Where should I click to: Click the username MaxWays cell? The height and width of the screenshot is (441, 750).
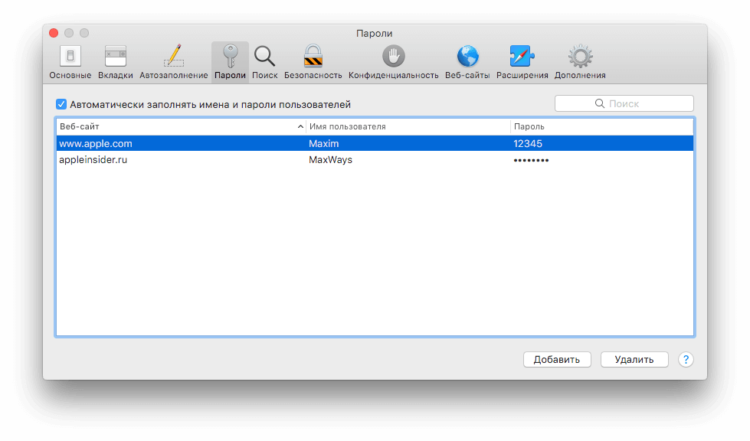tap(330, 160)
